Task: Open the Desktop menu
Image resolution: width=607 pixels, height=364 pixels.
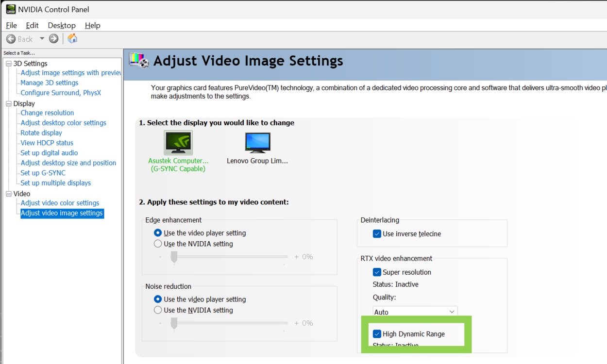Action: coord(62,25)
